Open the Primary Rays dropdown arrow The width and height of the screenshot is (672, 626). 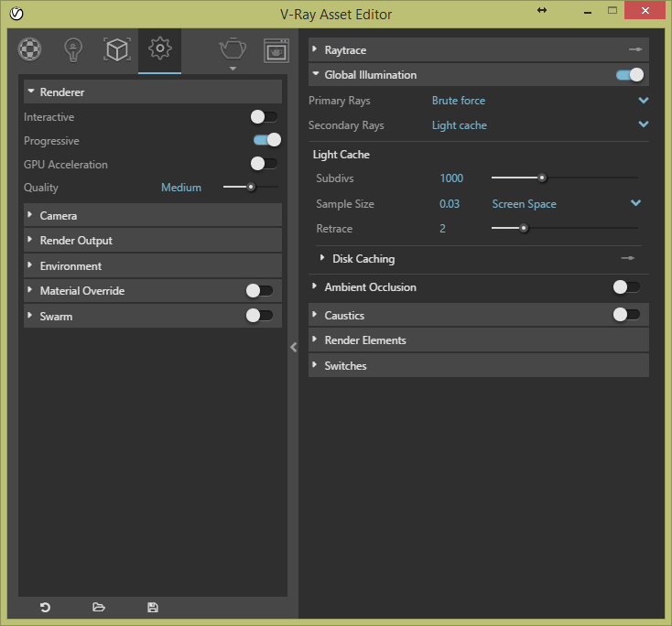[x=644, y=101]
